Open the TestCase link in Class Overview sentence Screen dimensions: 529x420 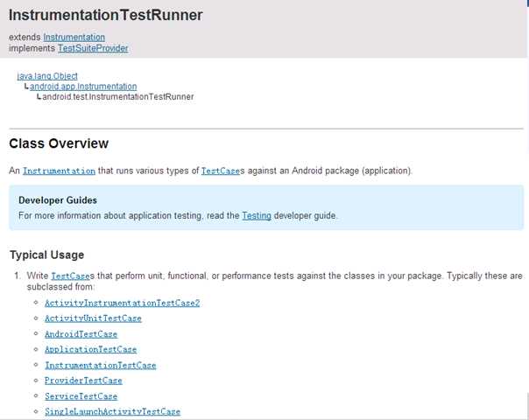(221, 171)
